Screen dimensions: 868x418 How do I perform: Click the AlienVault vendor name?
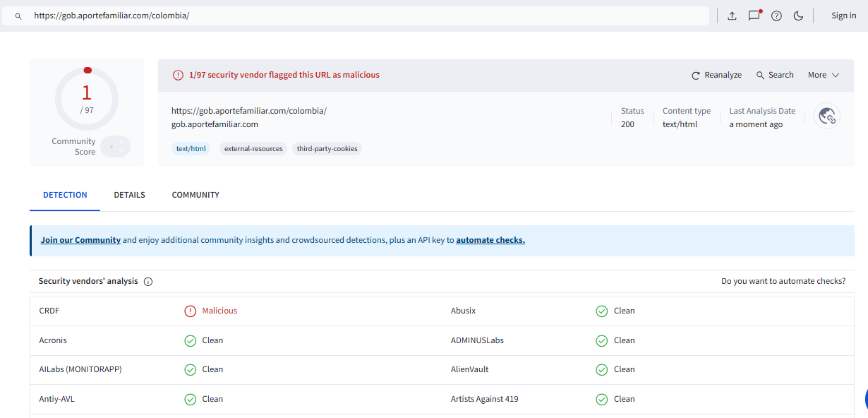pyautogui.click(x=469, y=369)
